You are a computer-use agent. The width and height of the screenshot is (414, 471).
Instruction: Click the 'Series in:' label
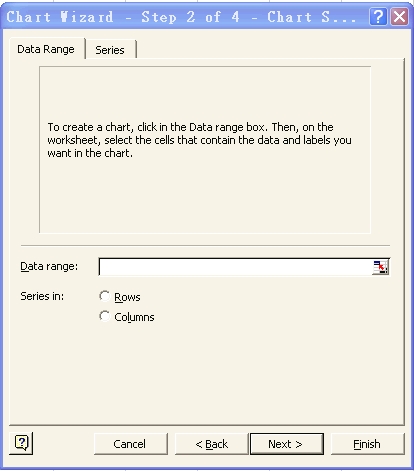pyautogui.click(x=42, y=296)
